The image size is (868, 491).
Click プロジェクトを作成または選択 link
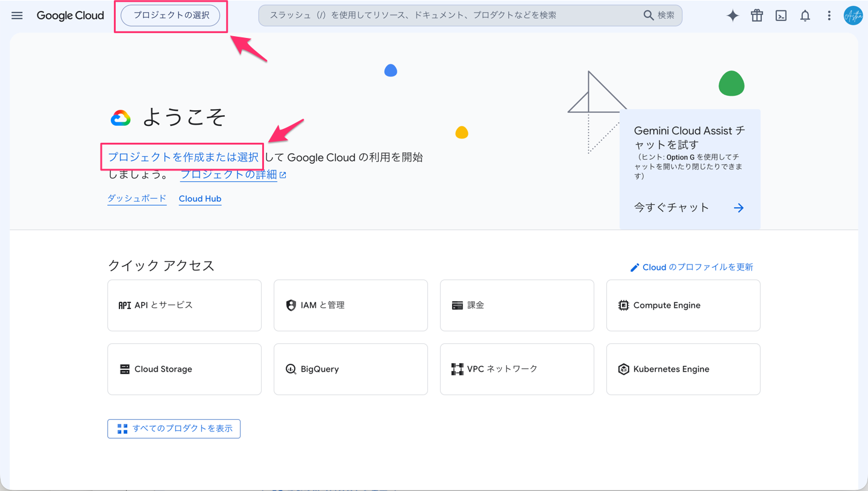point(183,157)
